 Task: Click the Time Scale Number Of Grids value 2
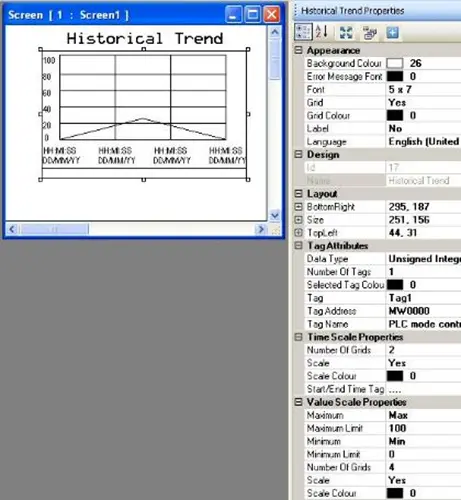coord(392,350)
